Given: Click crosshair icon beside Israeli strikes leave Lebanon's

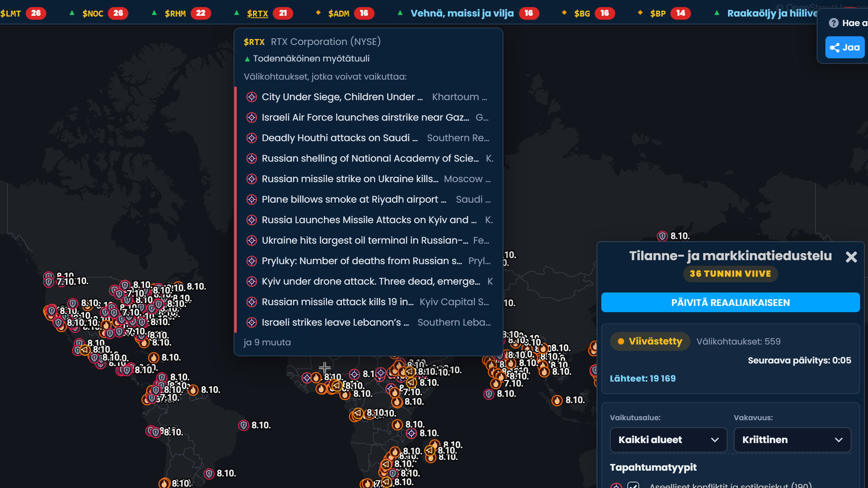Looking at the screenshot, I should (x=252, y=323).
